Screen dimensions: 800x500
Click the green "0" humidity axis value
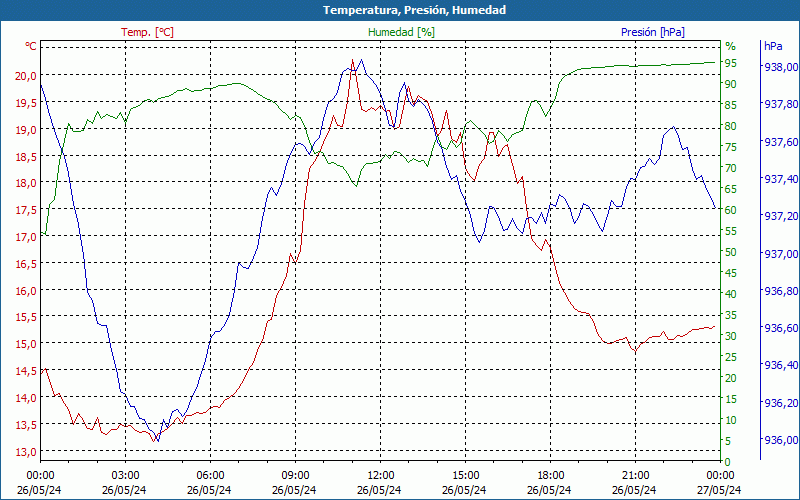(728, 462)
